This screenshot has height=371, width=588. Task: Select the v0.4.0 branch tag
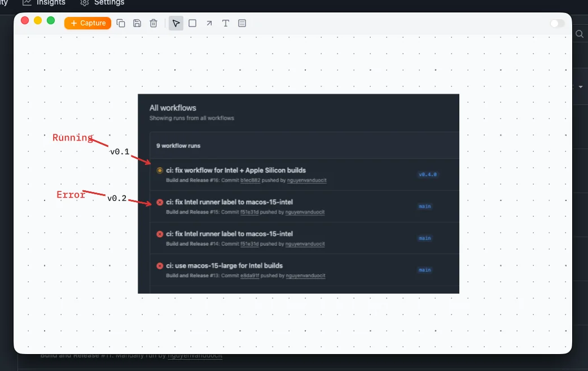pos(427,174)
